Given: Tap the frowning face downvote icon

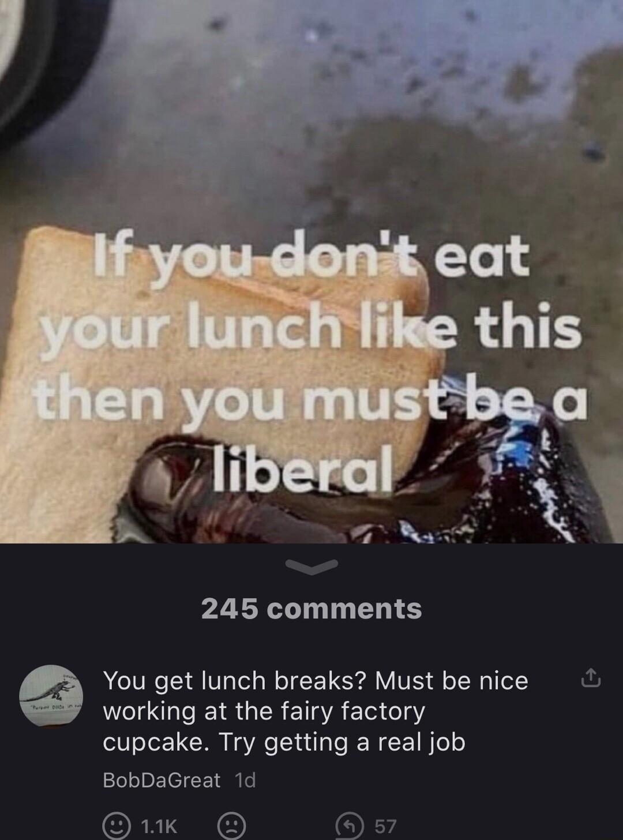Looking at the screenshot, I should click(x=231, y=826).
